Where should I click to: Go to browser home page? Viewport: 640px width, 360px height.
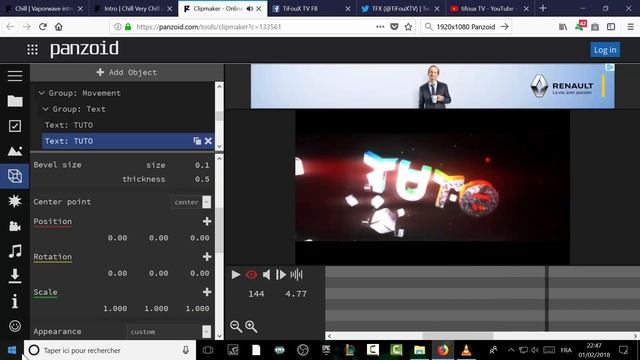point(59,27)
